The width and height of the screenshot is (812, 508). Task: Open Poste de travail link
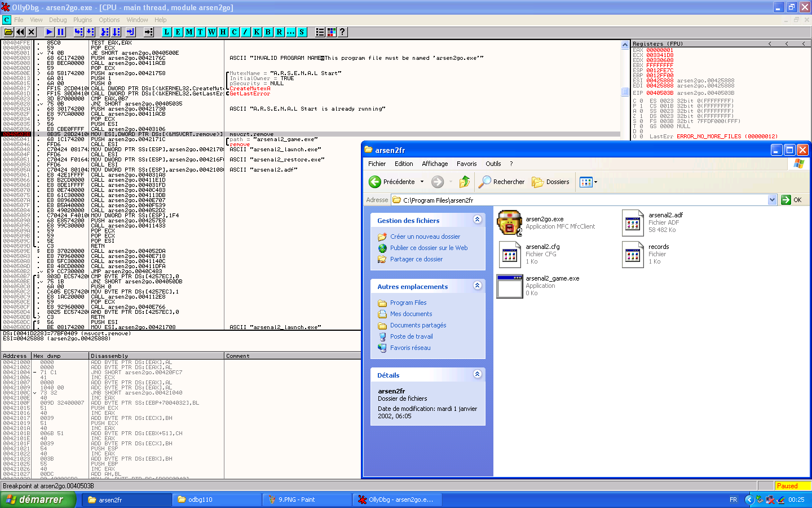click(x=412, y=336)
